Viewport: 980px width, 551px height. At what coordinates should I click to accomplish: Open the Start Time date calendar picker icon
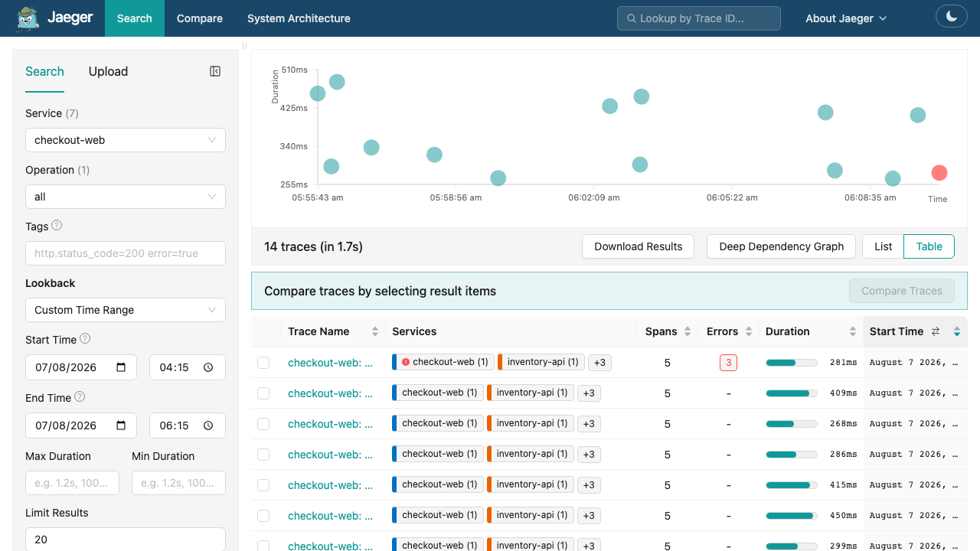(x=121, y=367)
